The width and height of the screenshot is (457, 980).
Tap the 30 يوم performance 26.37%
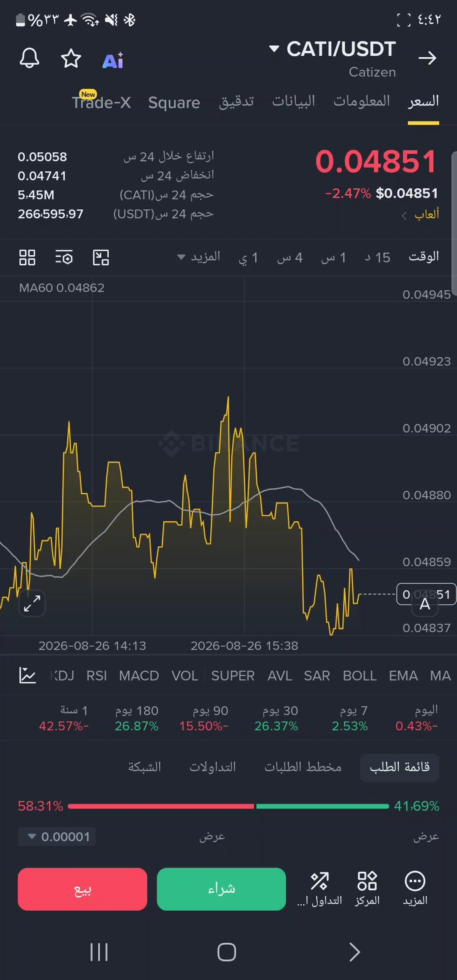click(276, 718)
